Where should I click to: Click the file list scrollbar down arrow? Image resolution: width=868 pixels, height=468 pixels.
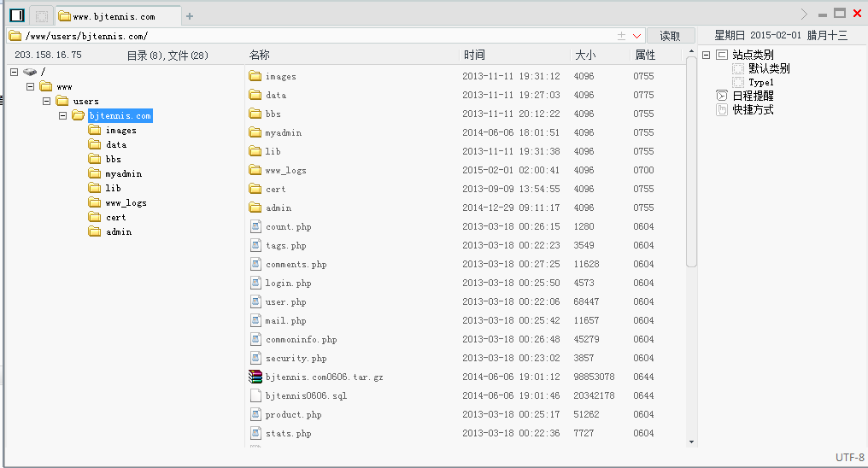(691, 442)
